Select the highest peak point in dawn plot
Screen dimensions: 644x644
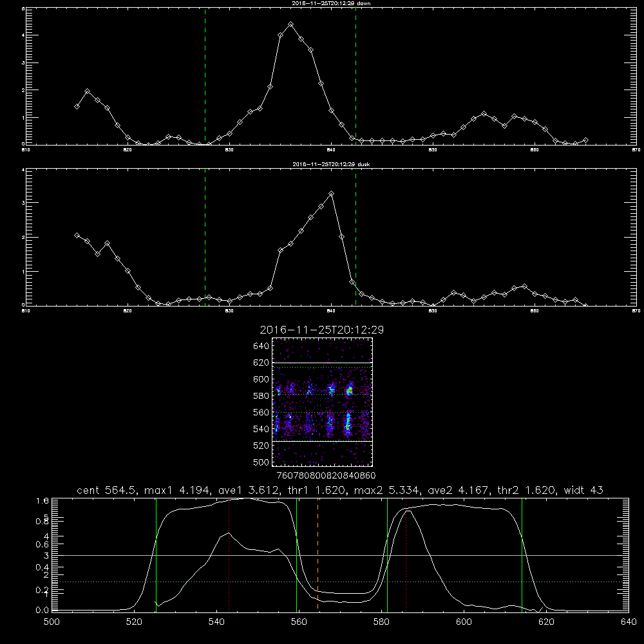[291, 24]
